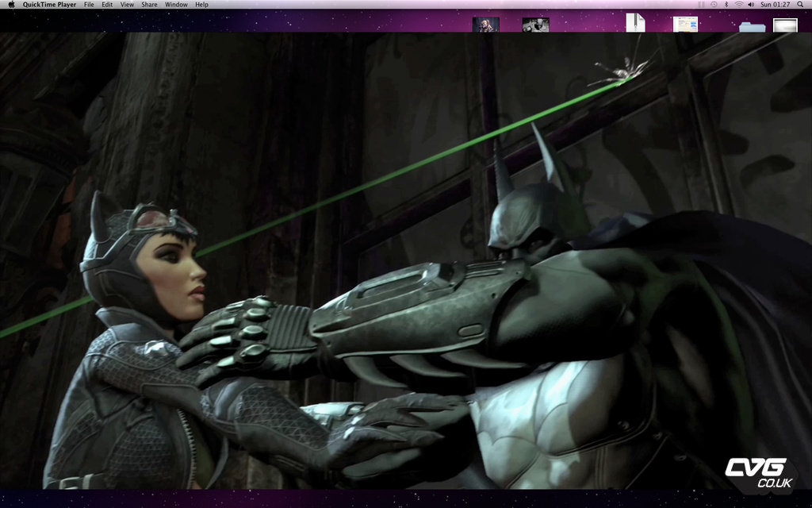The height and width of the screenshot is (508, 812).
Task: Select the colorful character image on desktop
Action: point(486,25)
